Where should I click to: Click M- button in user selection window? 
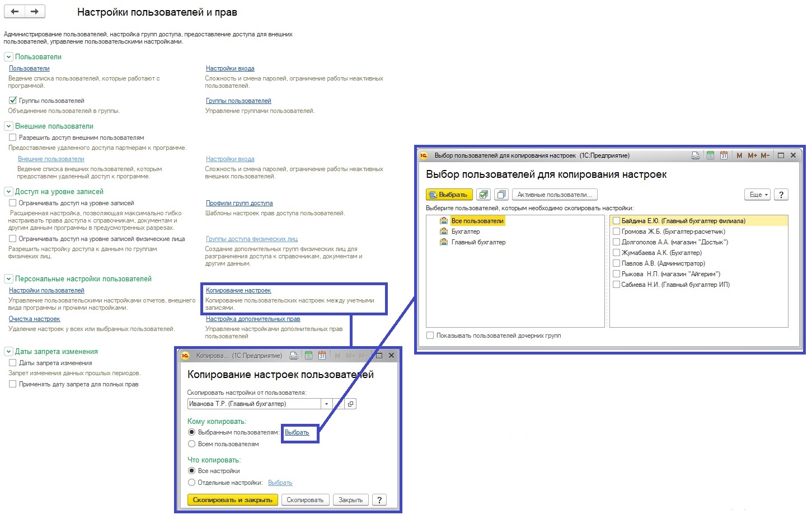pyautogui.click(x=765, y=155)
